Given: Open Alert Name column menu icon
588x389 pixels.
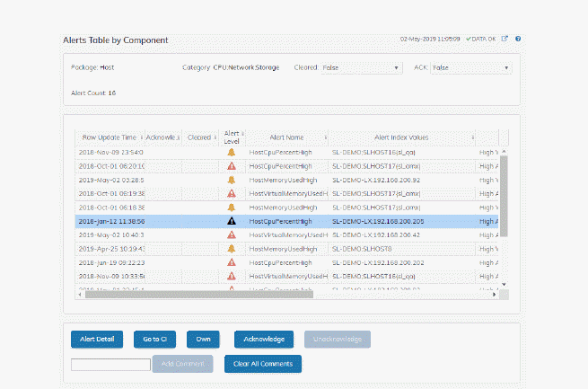Looking at the screenshot, I should pyautogui.click(x=325, y=137).
